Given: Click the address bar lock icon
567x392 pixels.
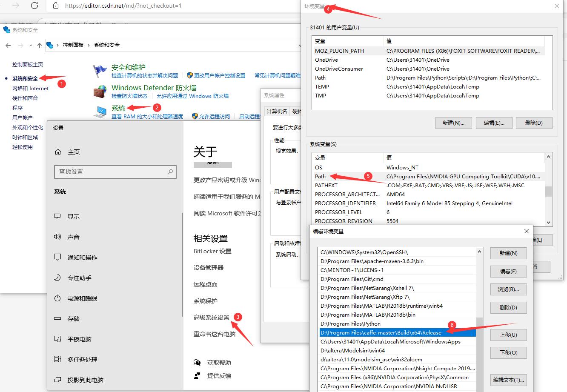Looking at the screenshot, I should pos(55,6).
